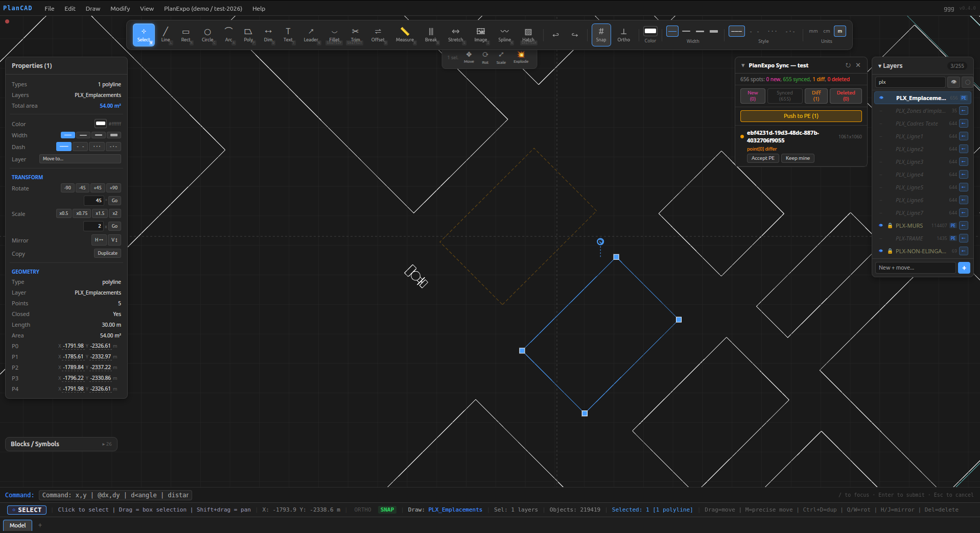Open the Modify menu
980x533 pixels.
120,9
